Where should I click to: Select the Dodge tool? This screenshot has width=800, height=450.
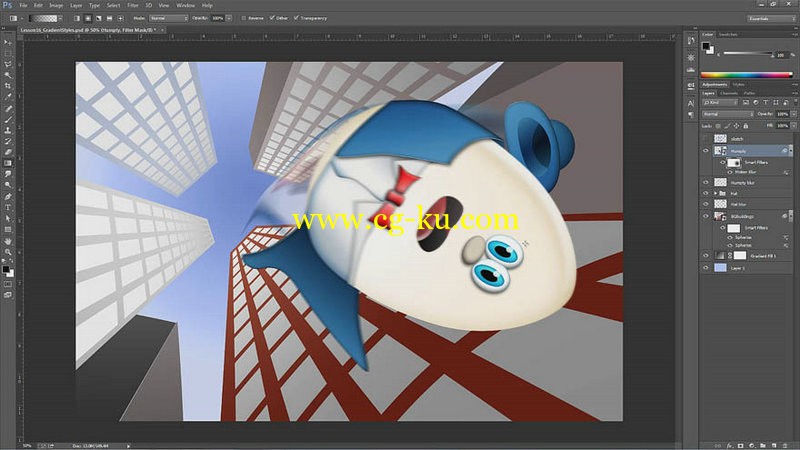point(8,185)
